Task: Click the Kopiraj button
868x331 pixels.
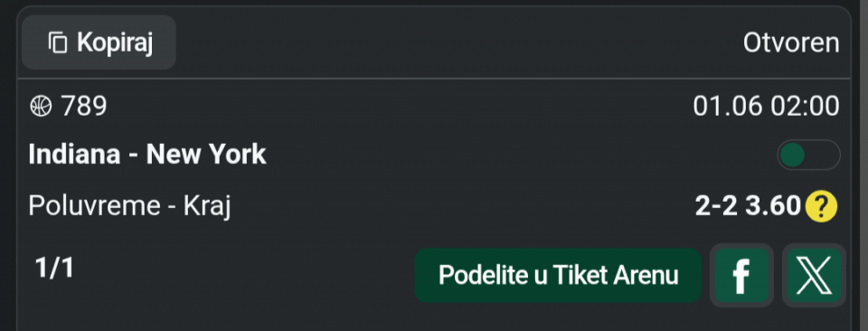Action: pyautogui.click(x=99, y=43)
